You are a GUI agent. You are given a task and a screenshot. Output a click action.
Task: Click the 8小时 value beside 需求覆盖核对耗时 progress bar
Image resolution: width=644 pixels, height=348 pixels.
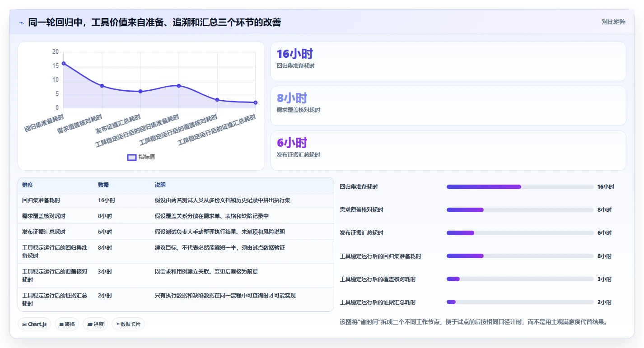coord(604,210)
